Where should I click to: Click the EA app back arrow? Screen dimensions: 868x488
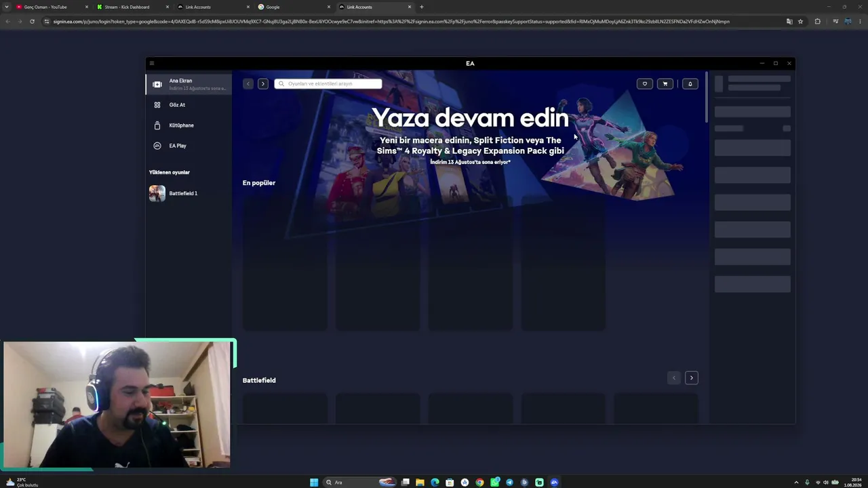click(x=248, y=84)
